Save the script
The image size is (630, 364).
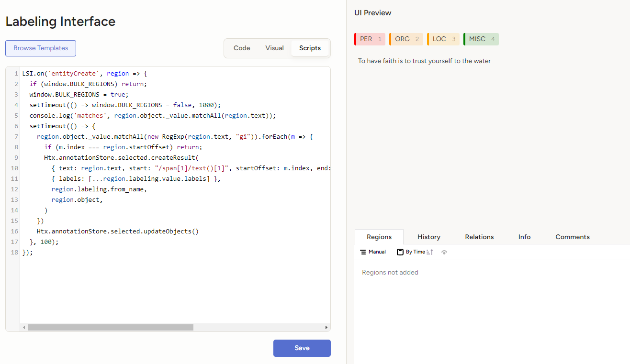[302, 348]
